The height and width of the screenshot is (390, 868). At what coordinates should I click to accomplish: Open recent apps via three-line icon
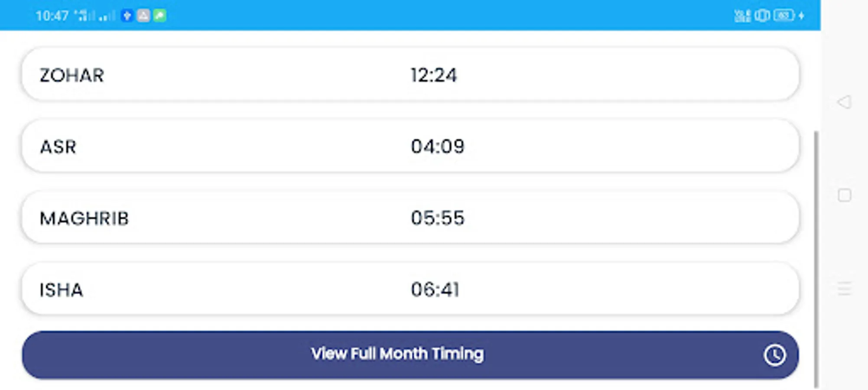844,289
